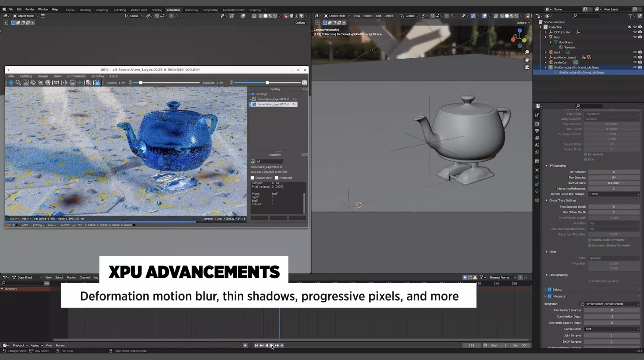Screen dimensions: 644x360
Task: Click the Tool properties tab icon
Action: tap(537, 115)
